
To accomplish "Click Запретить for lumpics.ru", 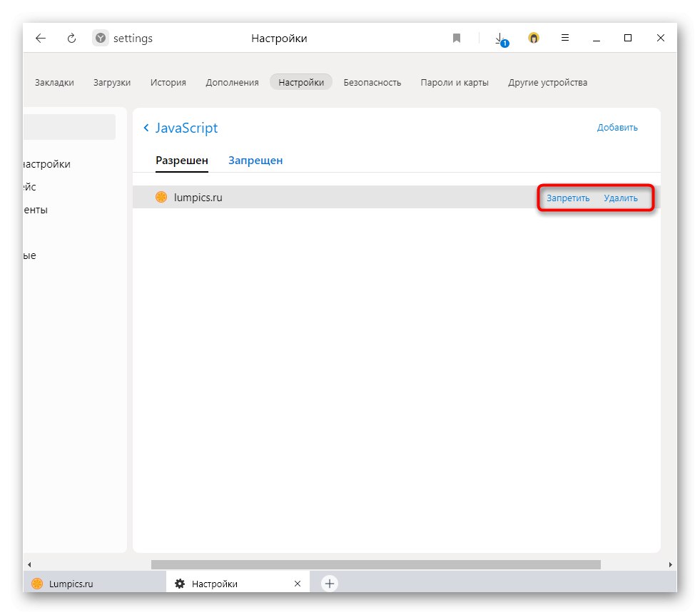I will click(568, 198).
